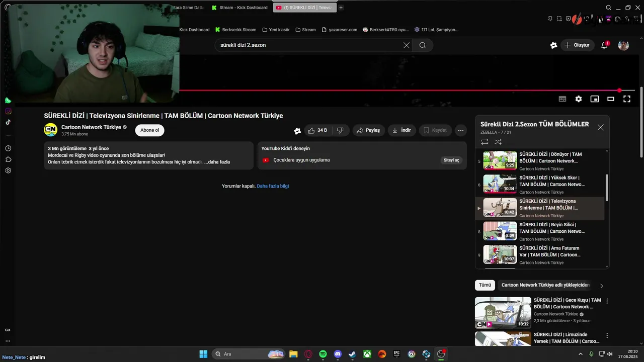Select the Tümü filter chip
Screen dimensions: 644x362
(x=485, y=285)
